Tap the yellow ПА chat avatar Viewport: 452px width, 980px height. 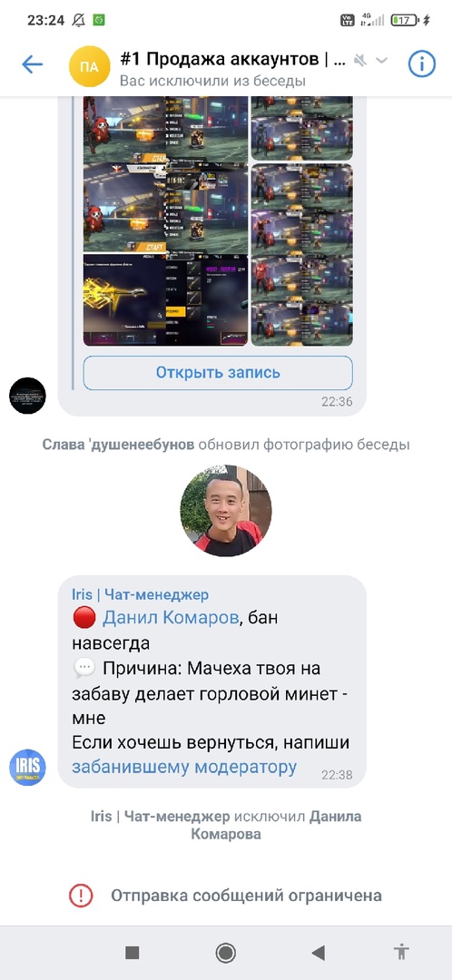click(89, 66)
